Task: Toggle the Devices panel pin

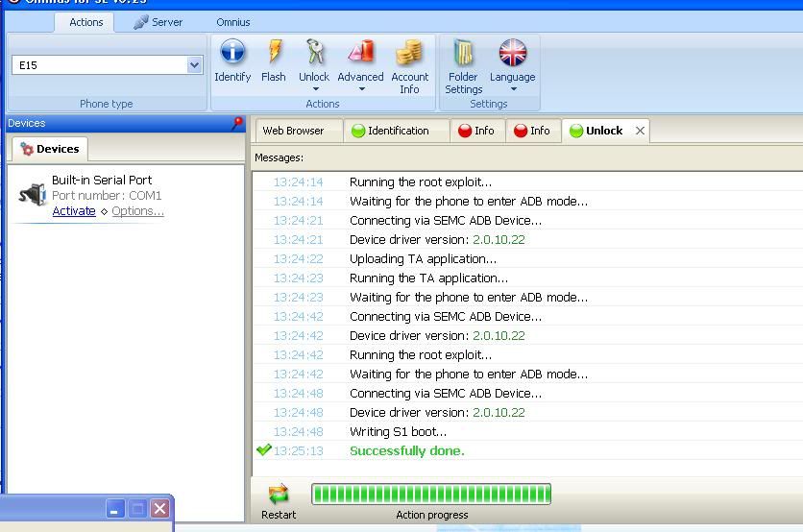Action: pos(237,123)
